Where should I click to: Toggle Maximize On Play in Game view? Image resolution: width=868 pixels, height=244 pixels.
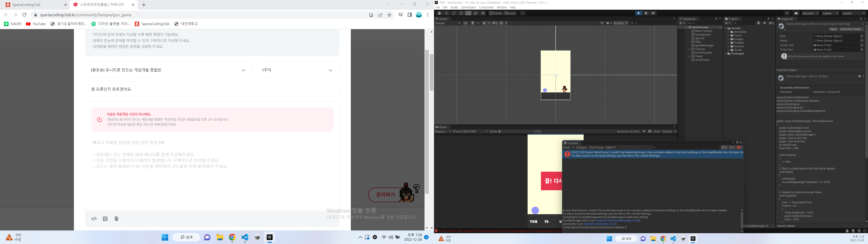point(628,131)
